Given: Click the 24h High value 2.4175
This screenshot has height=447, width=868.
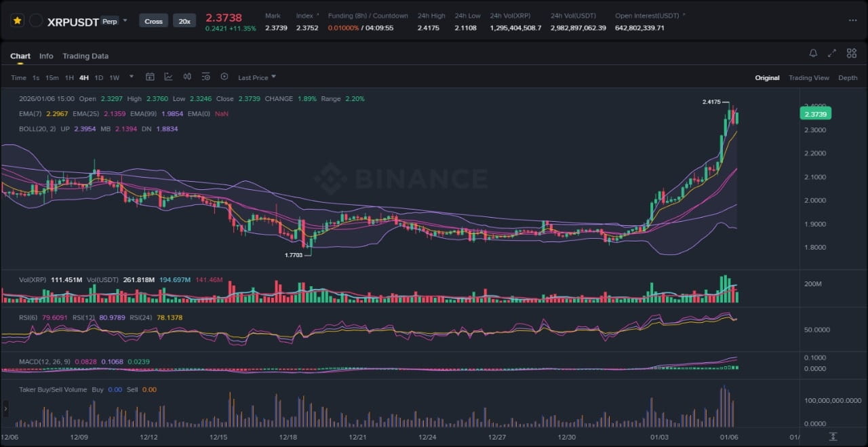Looking at the screenshot, I should click(428, 28).
